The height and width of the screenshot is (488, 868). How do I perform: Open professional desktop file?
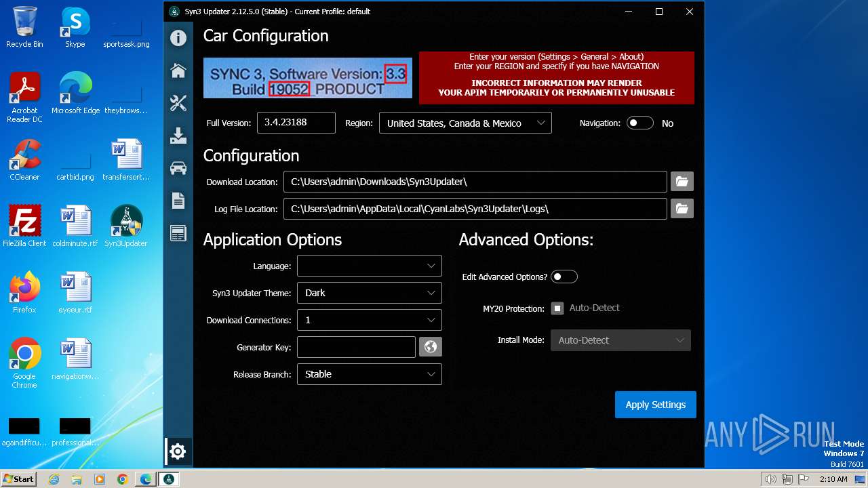pyautogui.click(x=75, y=430)
